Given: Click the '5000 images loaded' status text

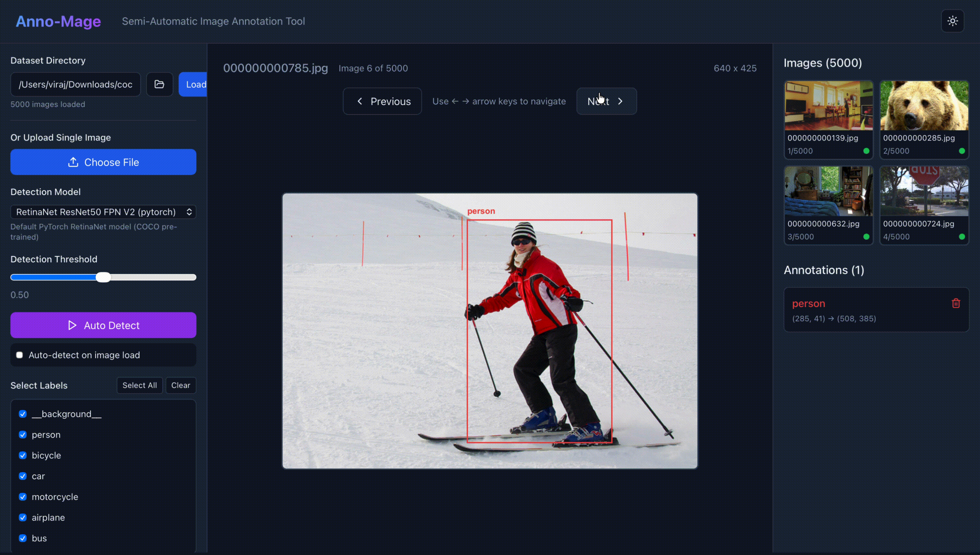Looking at the screenshot, I should 48,105.
